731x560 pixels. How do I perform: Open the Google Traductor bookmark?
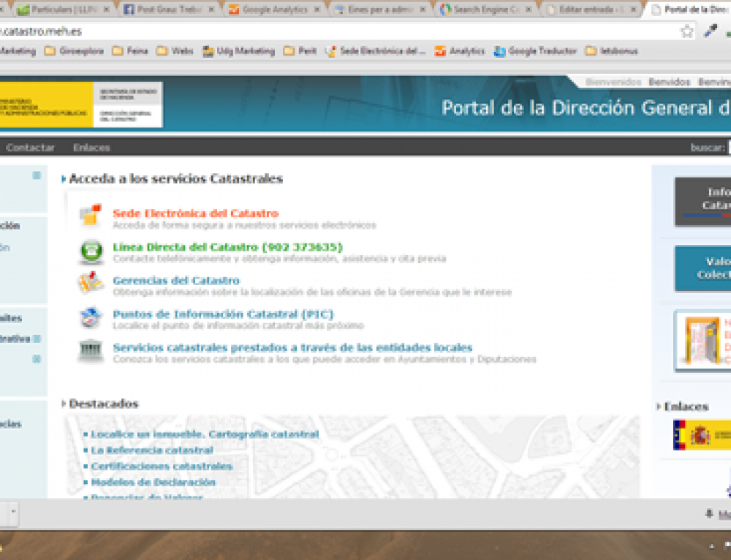click(x=536, y=51)
